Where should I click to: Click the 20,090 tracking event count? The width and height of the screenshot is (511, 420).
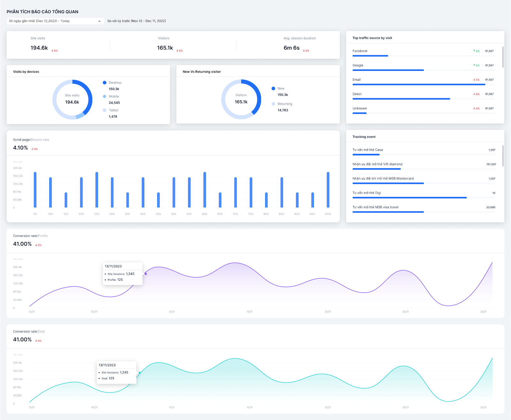[x=491, y=207]
